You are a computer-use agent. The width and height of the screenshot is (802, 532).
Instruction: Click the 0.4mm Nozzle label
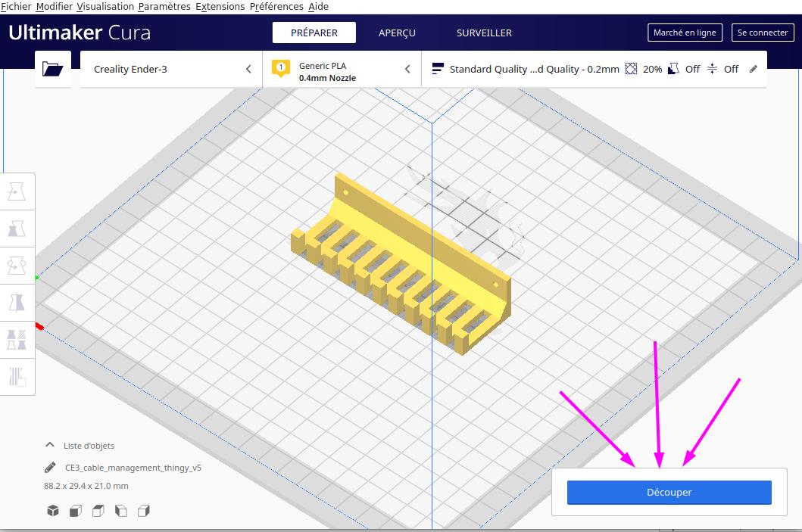pos(327,78)
